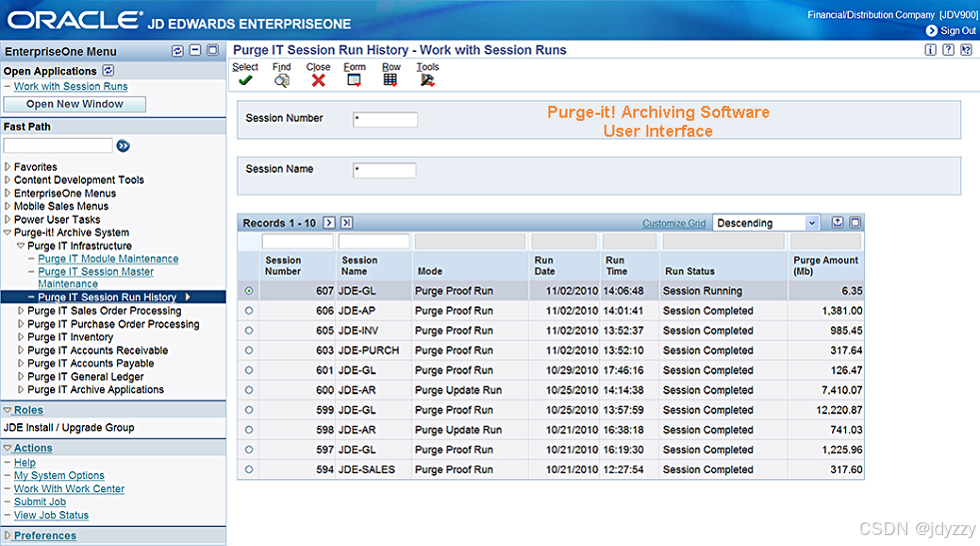The width and height of the screenshot is (980, 546).
Task: Open Purge IT Session Master Maintenance link
Action: (x=96, y=277)
